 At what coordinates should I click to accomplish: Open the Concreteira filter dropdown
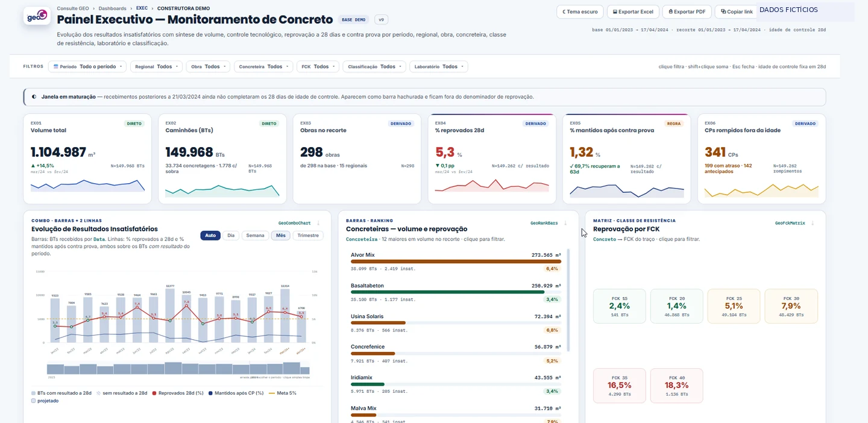(263, 67)
